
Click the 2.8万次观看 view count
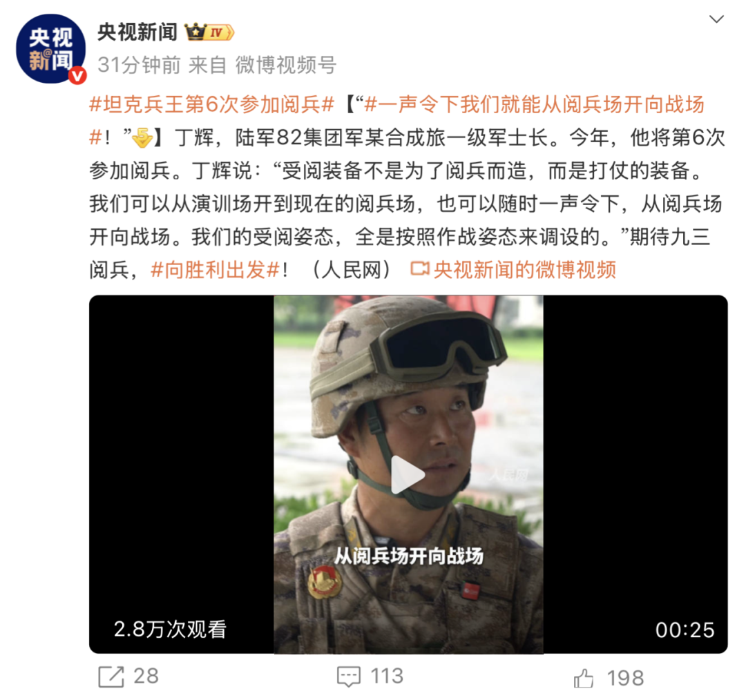171,630
